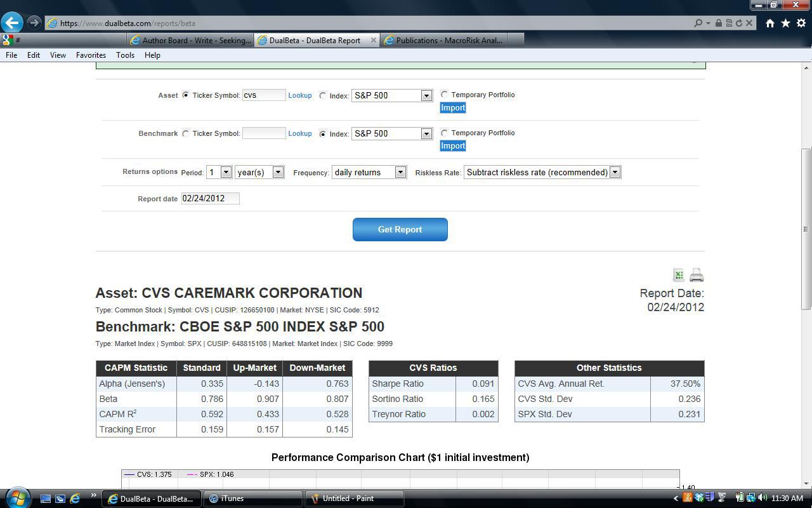Select Benchmark Temporary Portfolio radio button

444,133
